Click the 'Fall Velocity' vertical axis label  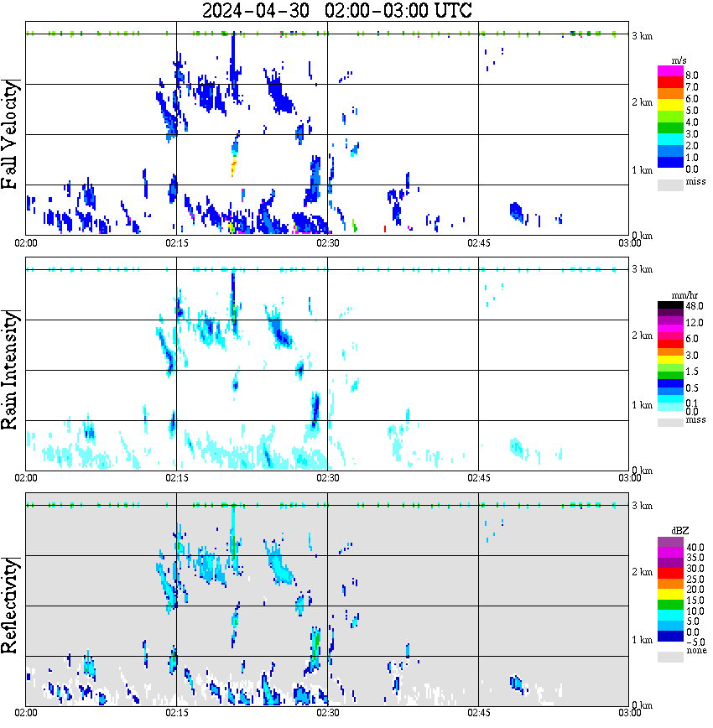click(11, 134)
